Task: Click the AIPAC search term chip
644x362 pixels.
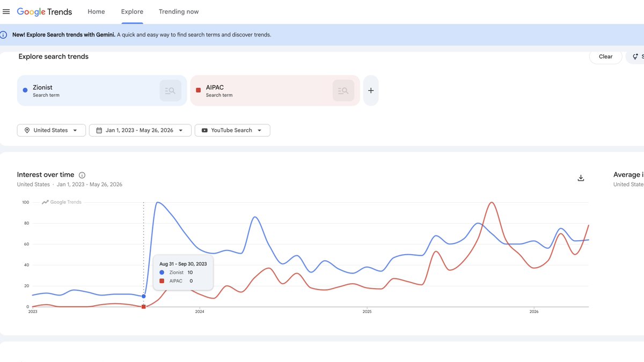Action: pyautogui.click(x=275, y=91)
